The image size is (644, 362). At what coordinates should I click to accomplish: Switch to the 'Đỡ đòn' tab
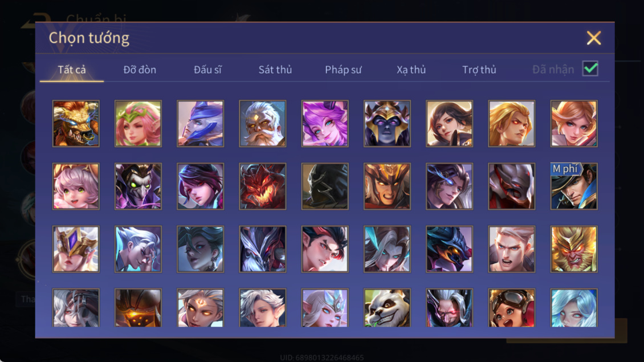pos(140,70)
